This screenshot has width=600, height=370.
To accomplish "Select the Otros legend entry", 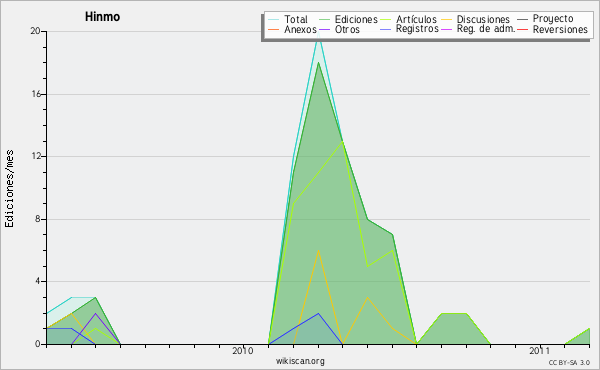I will [347, 29].
